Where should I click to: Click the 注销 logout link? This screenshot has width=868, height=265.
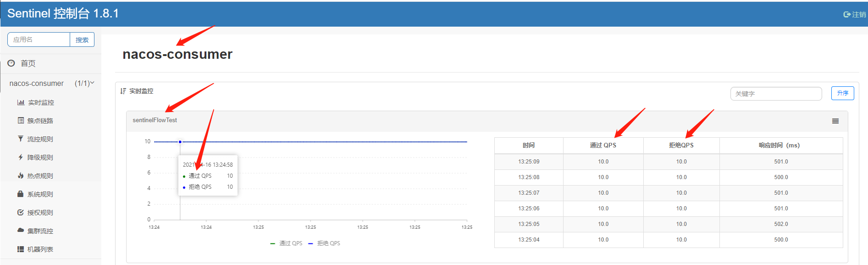[x=859, y=15]
